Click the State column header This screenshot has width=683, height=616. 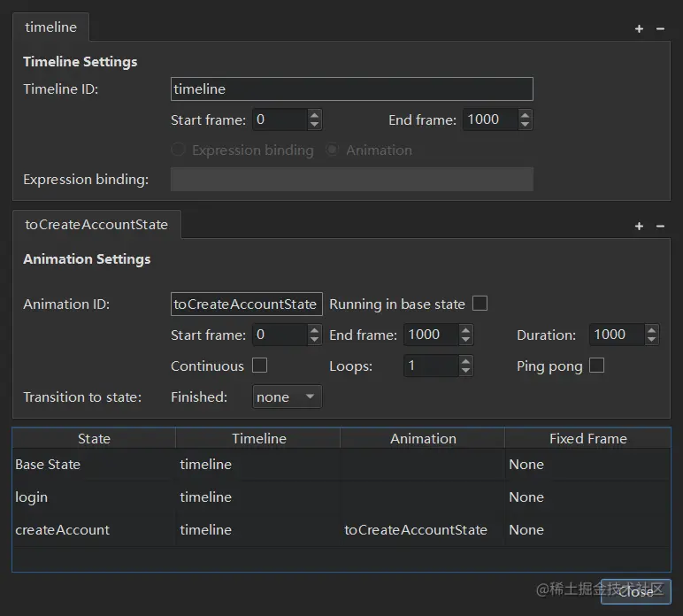pos(94,438)
